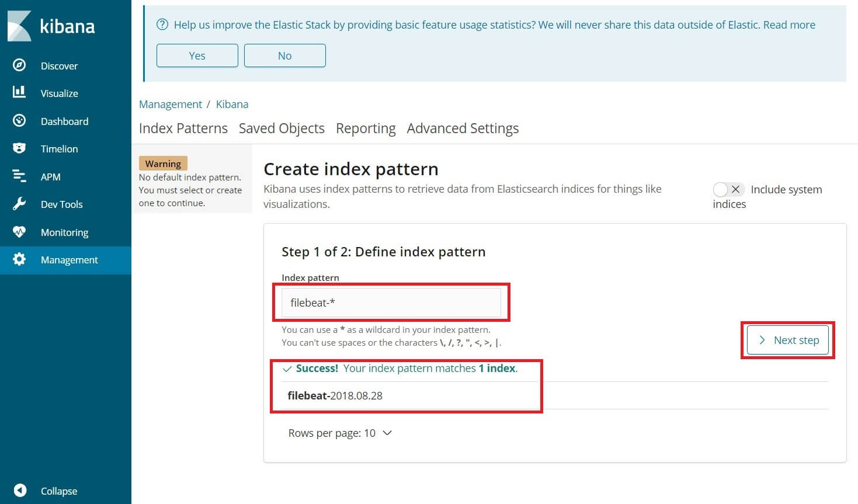Collapse the sidebar navigation

pos(20,491)
